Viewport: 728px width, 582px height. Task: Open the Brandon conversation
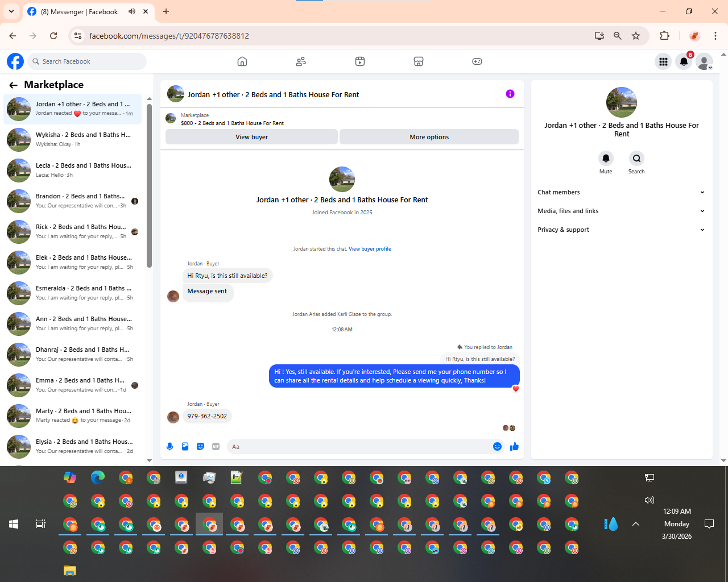[x=73, y=201]
